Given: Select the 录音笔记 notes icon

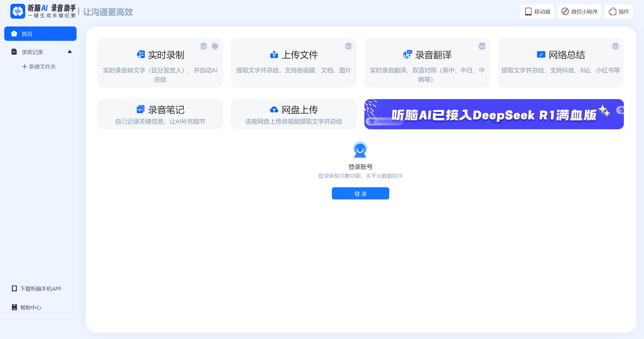Looking at the screenshot, I should (x=140, y=109).
